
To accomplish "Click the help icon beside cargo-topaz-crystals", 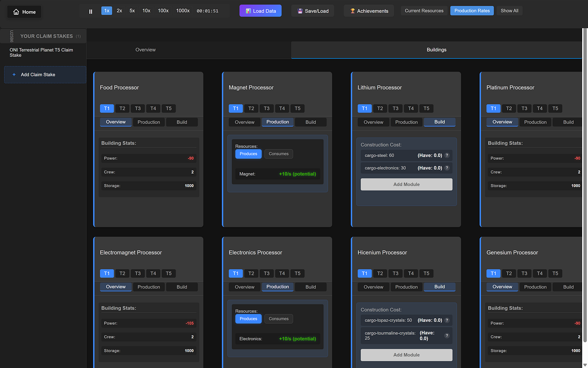I will click(x=447, y=320).
